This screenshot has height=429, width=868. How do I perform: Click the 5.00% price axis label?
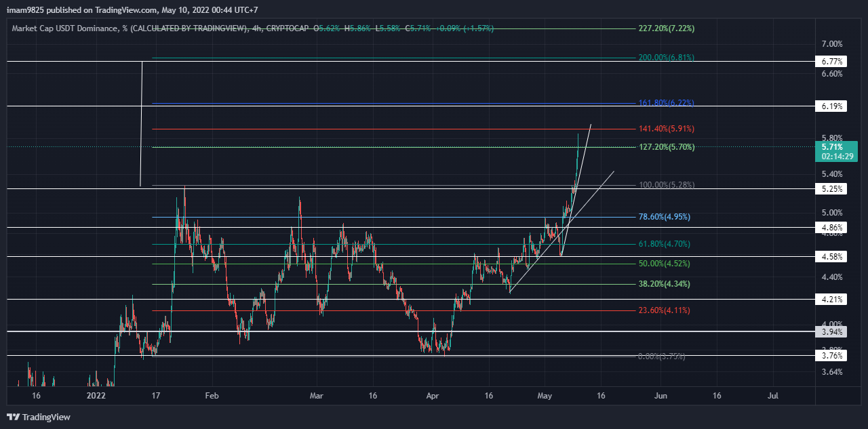[x=832, y=213]
